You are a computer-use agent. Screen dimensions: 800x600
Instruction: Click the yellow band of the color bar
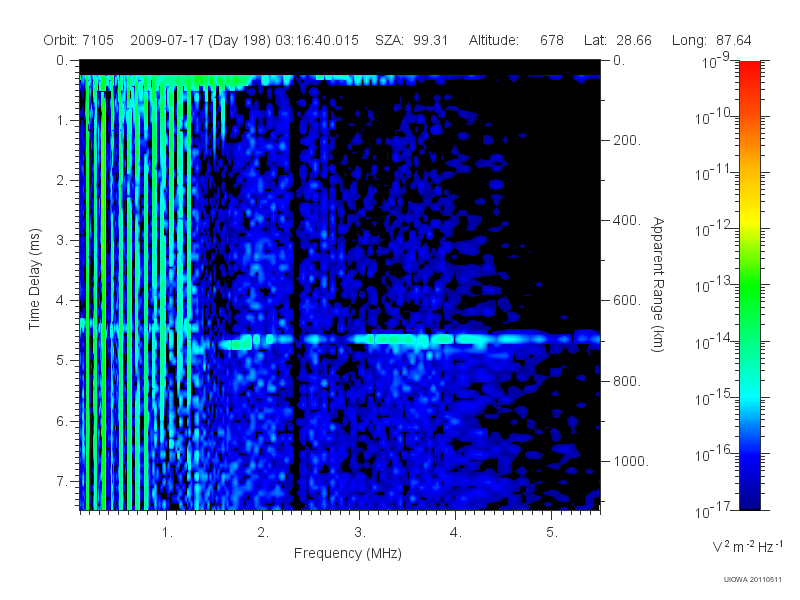749,219
